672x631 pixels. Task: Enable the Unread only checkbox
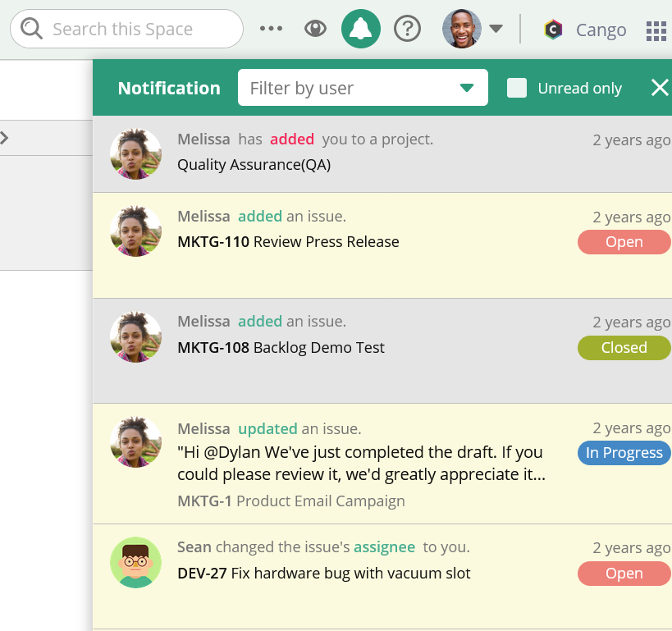pos(517,88)
